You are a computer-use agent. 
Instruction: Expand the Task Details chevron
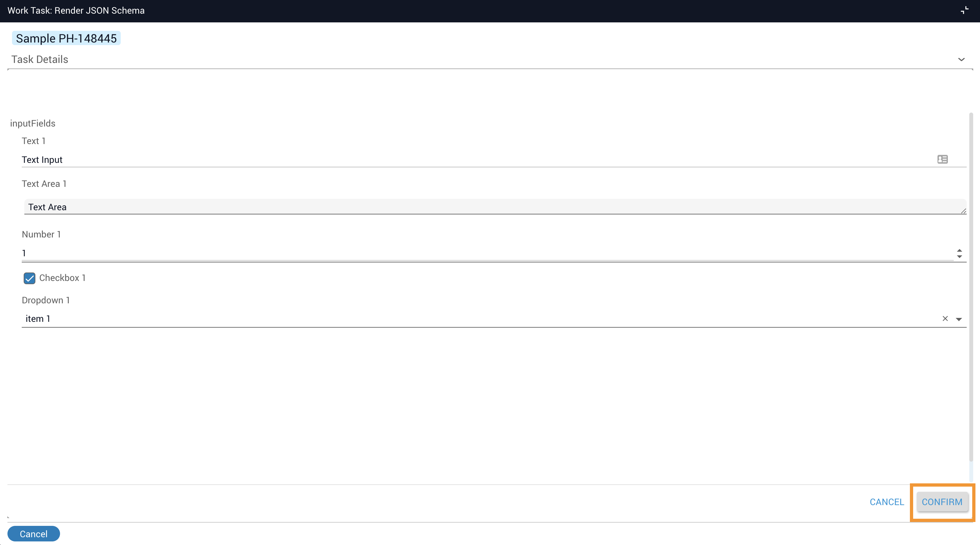[962, 59]
